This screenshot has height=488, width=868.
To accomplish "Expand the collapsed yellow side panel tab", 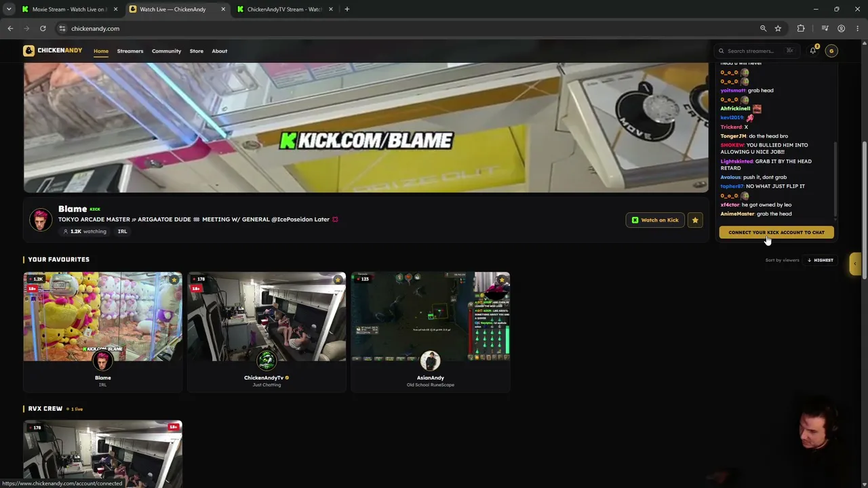I will coord(855,264).
